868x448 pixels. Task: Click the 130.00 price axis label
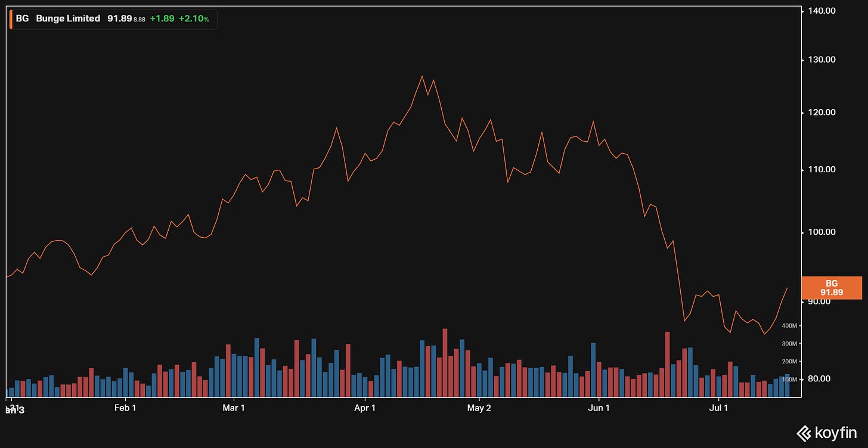point(822,60)
